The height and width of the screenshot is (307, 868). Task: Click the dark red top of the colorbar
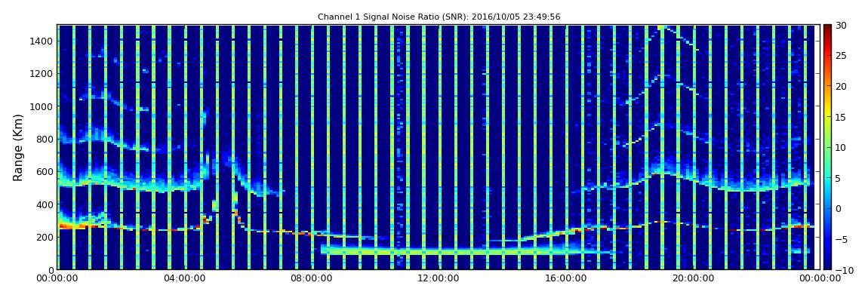(827, 29)
